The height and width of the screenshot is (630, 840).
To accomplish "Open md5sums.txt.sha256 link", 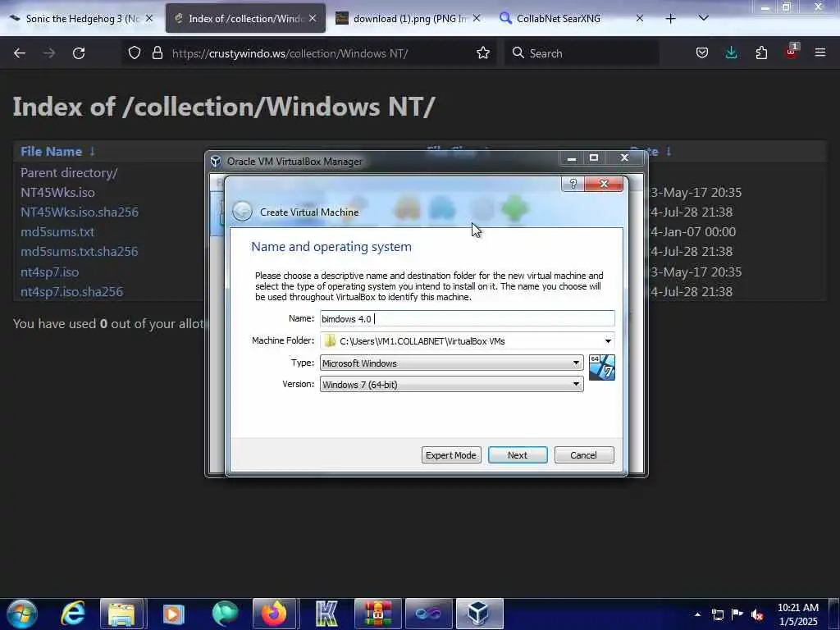I will 80,251.
